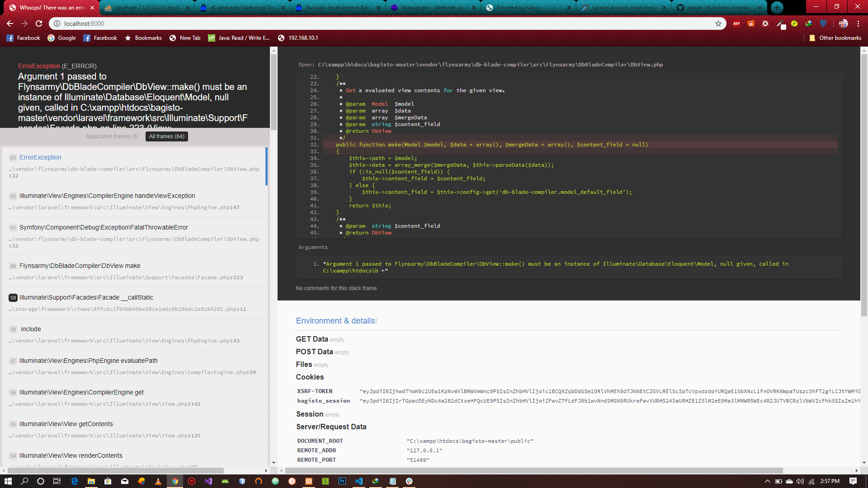
Task: Go back using the browser back arrow
Action: pos(10,23)
